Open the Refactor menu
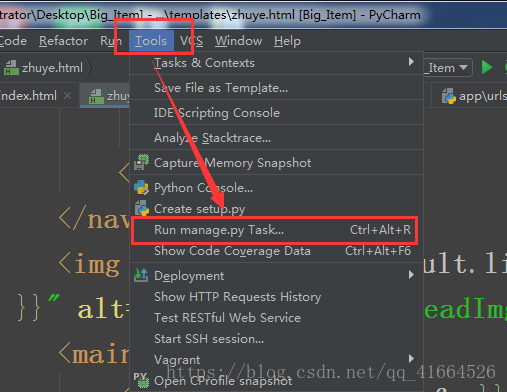Viewport: 507px width, 392px height. pos(63,41)
